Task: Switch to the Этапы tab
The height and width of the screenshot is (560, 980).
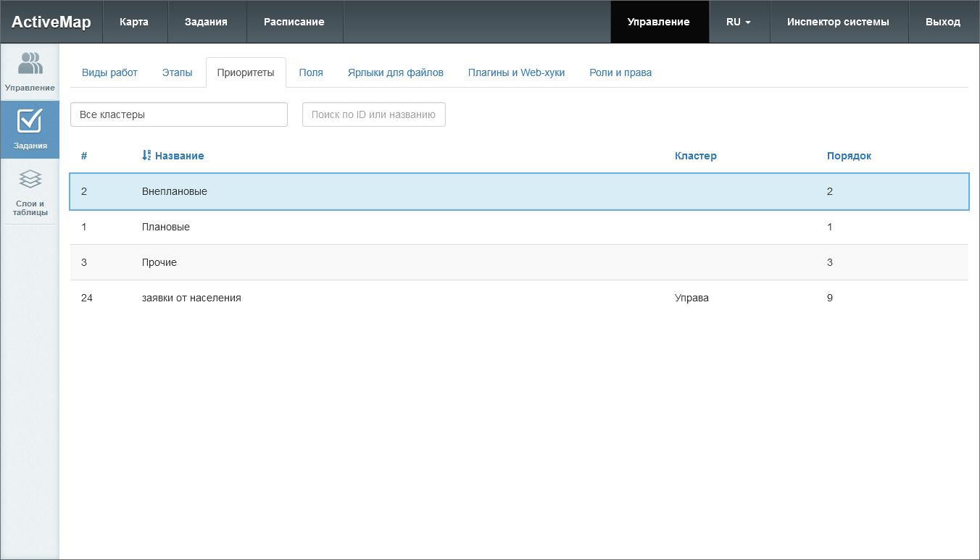Action: (177, 72)
